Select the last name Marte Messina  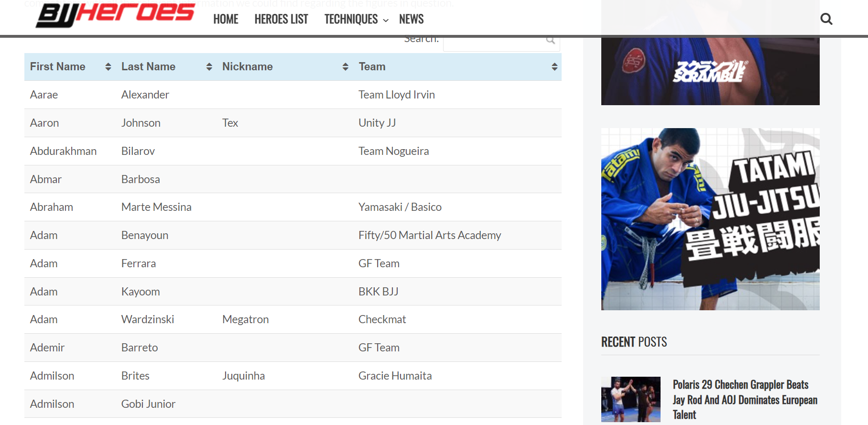pos(156,207)
